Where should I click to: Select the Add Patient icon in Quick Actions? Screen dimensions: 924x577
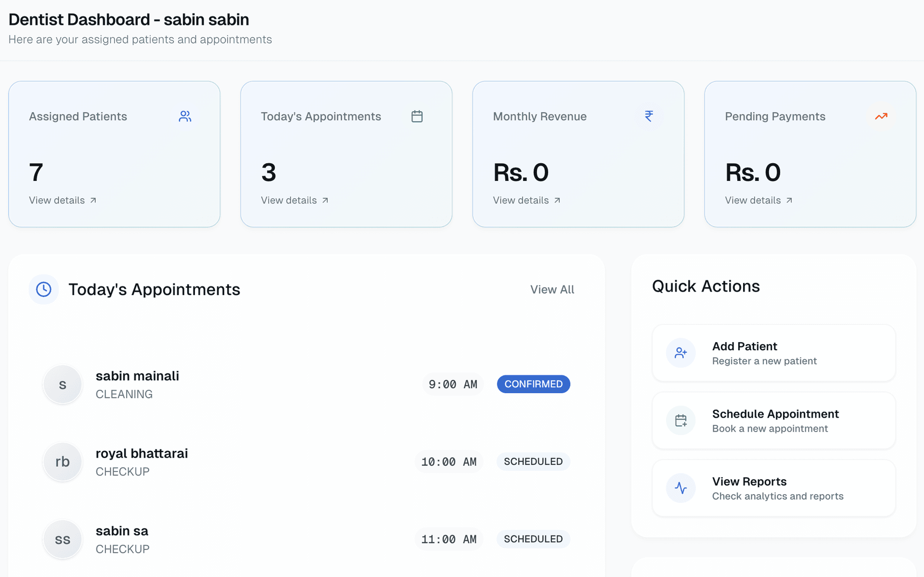click(x=680, y=352)
